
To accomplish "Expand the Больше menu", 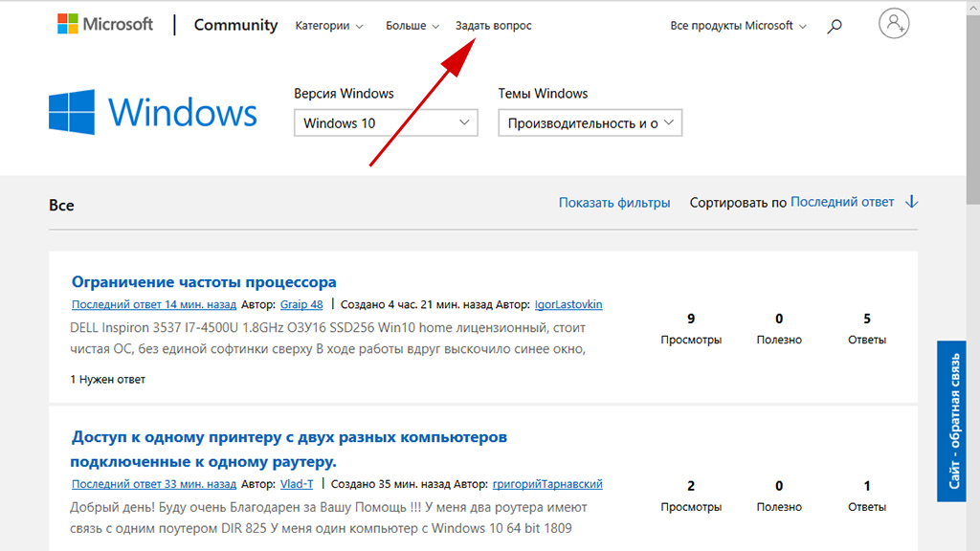I will [x=412, y=26].
